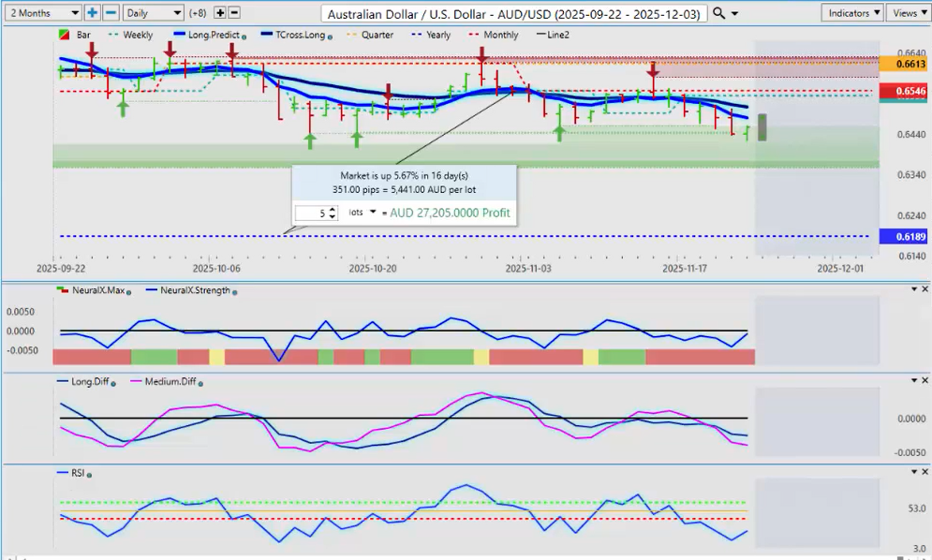The width and height of the screenshot is (932, 560).
Task: Click the TCross.Long legend label
Action: point(296,35)
